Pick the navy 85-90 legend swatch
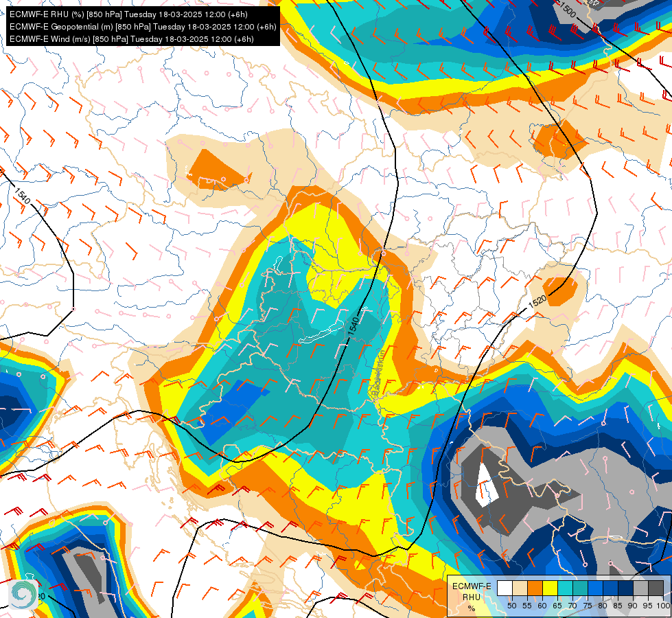The height and width of the screenshot is (618, 672). coord(626,588)
